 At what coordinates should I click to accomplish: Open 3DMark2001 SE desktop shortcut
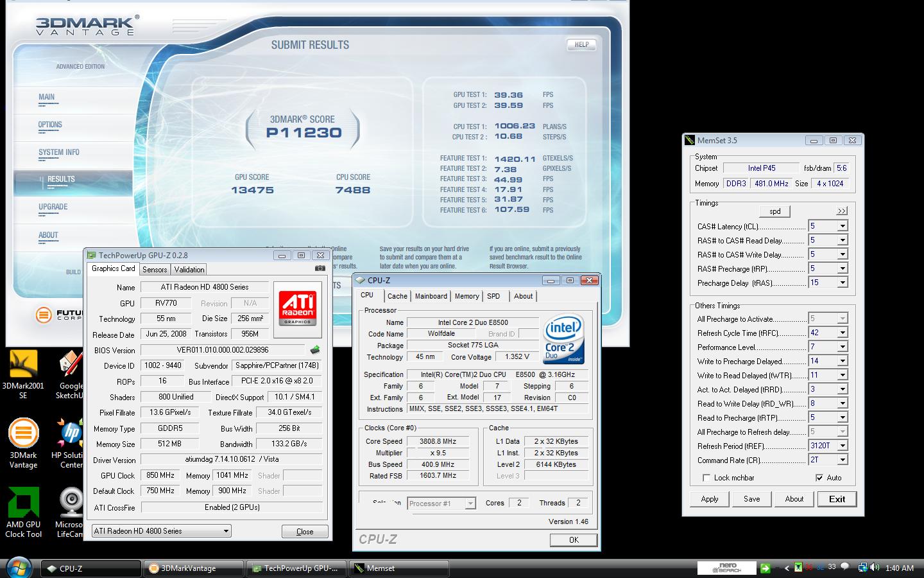23,374
